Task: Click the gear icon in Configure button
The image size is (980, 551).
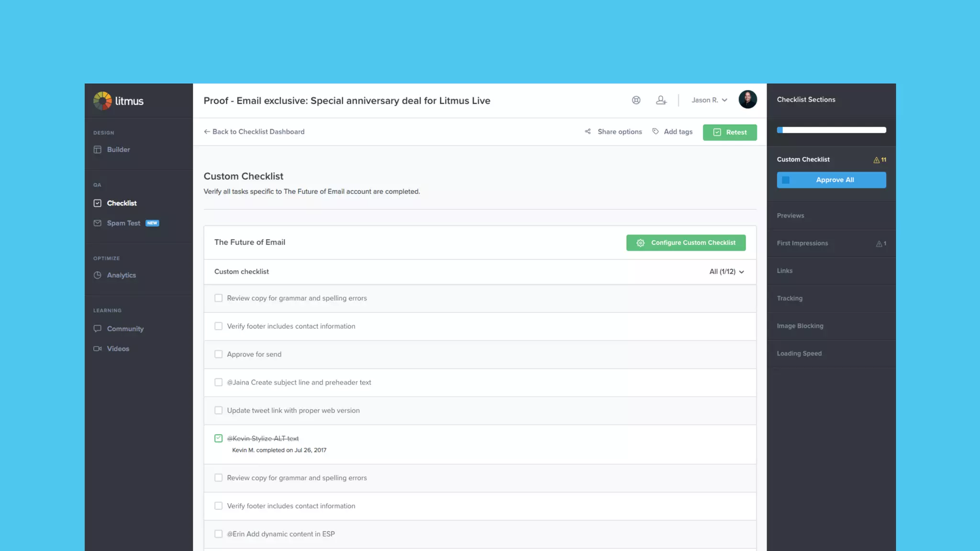Action: pyautogui.click(x=640, y=243)
